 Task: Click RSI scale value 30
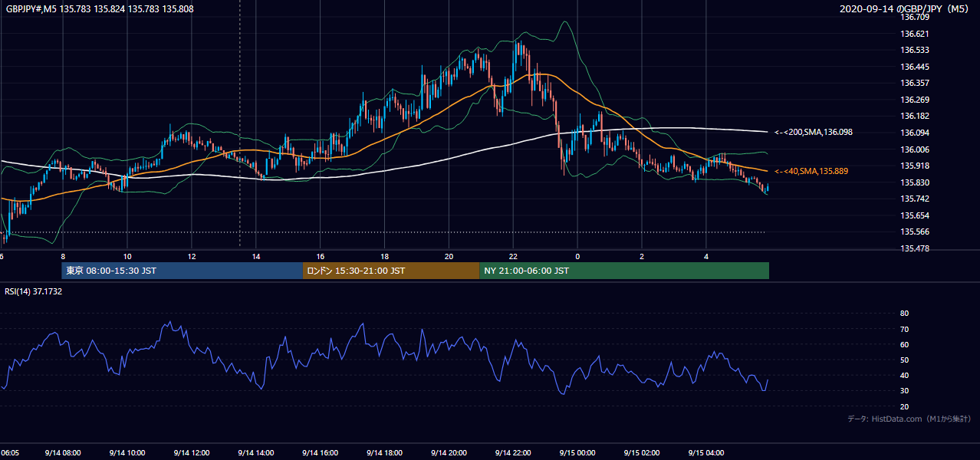tap(905, 391)
